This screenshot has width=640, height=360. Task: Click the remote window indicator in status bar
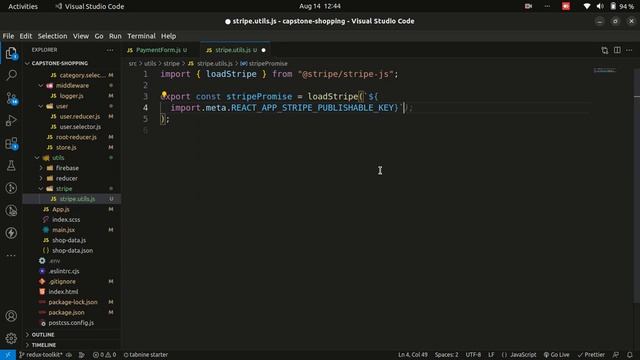(8, 355)
